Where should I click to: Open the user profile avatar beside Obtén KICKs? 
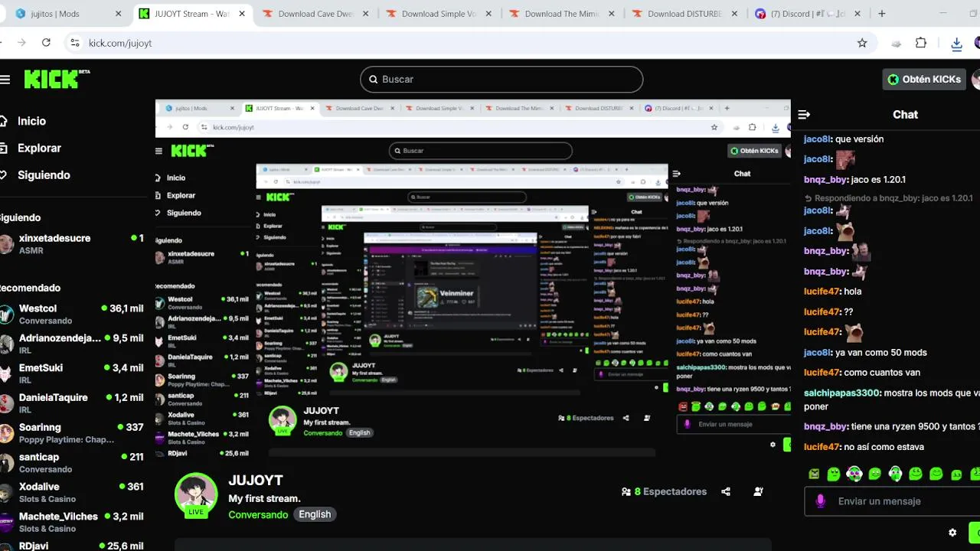pos(976,79)
